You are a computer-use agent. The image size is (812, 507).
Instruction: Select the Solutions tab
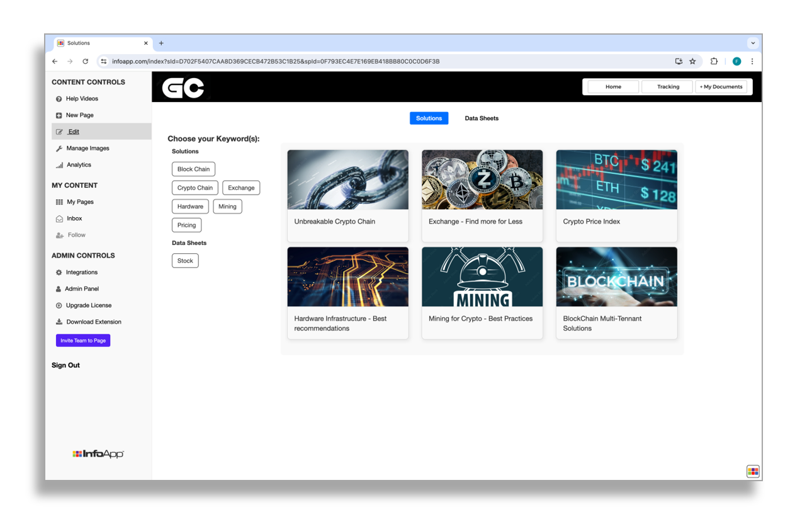429,118
